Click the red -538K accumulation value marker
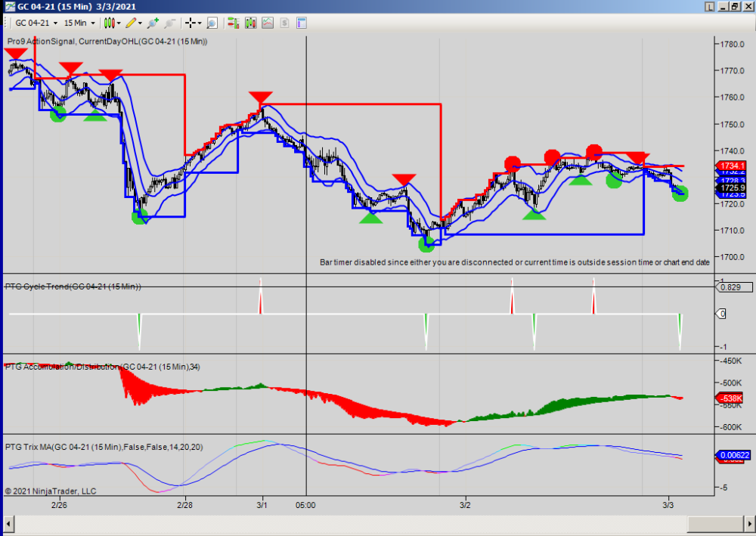The width and height of the screenshot is (756, 536). (x=730, y=398)
